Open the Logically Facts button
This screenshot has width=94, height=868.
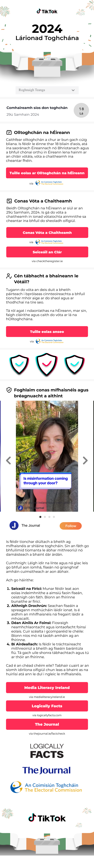47,696
